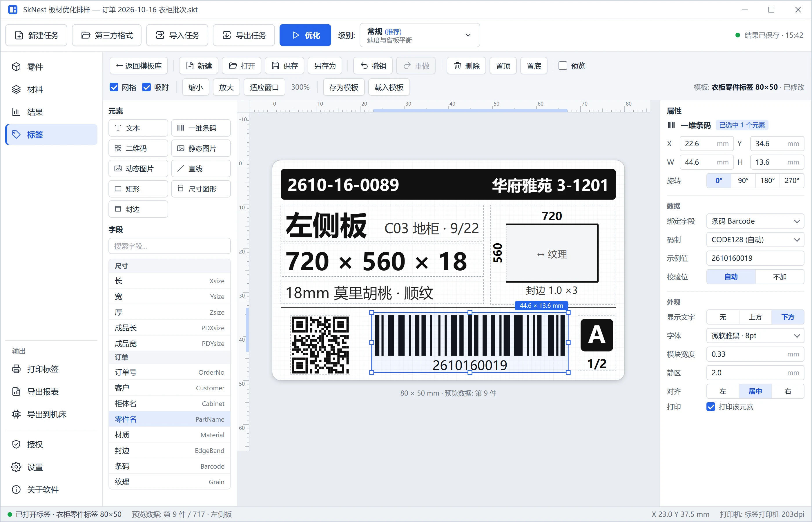Click the 撤销 undo toolbar button
Viewport: 812px width, 522px height.
(x=373, y=66)
